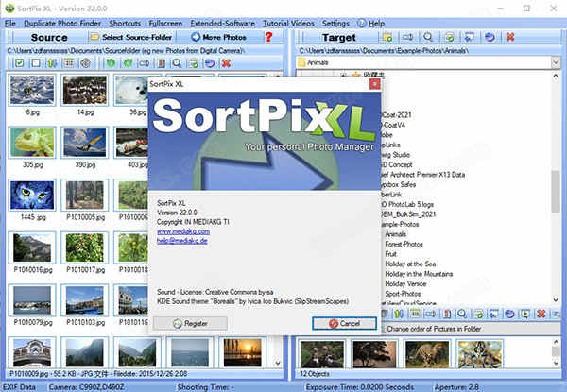Select the Forest-Photos folder in the tree

404,245
